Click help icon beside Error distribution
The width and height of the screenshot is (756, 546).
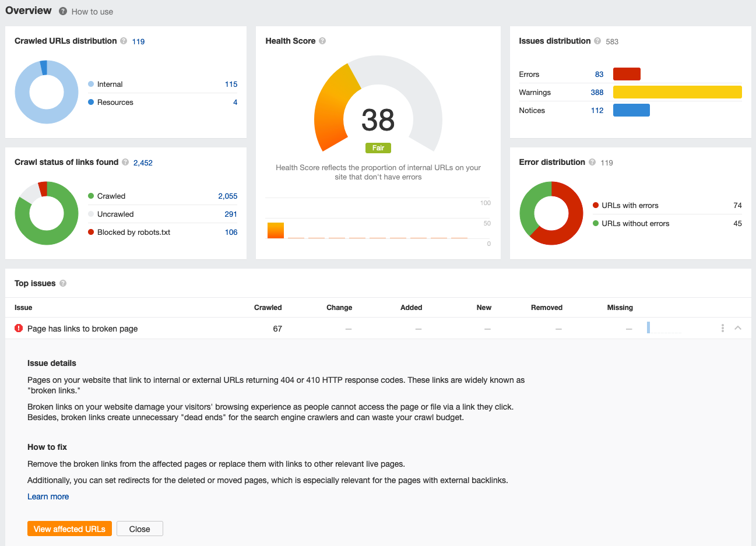[592, 162]
